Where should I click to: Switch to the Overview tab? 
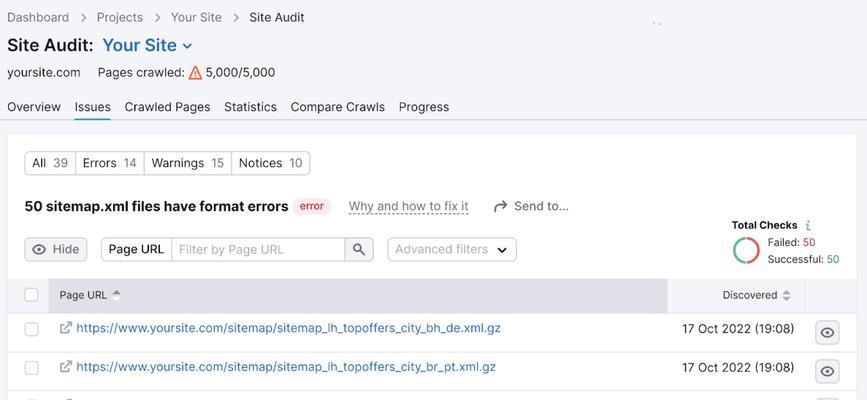click(x=34, y=107)
